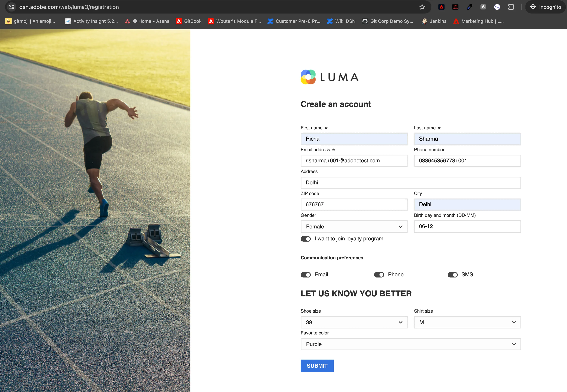This screenshot has height=392, width=567.
Task: Click the ZIP code field with 676767
Action: 354,204
